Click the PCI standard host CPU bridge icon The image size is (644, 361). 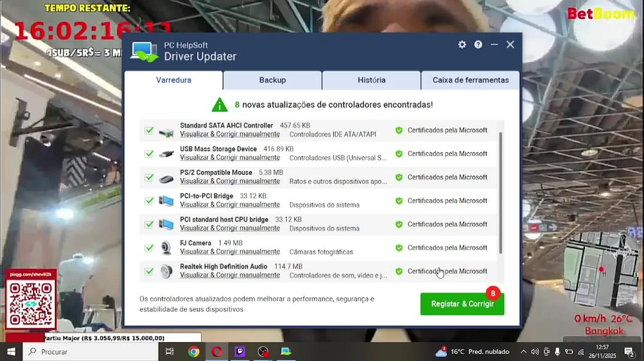coord(166,225)
